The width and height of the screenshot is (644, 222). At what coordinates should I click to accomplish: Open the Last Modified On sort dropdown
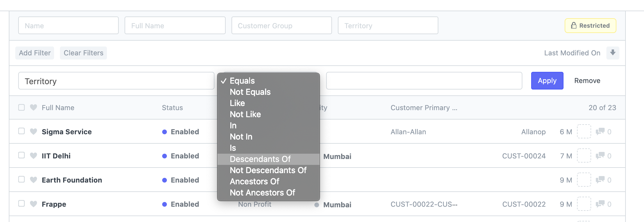572,53
